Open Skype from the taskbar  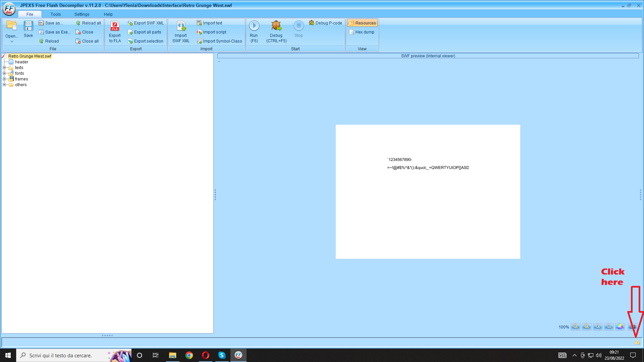[222, 355]
